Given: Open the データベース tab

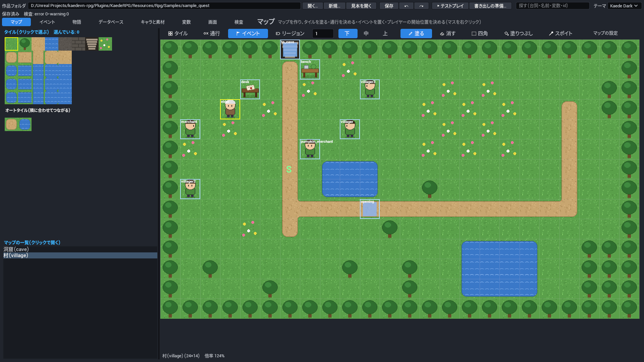Looking at the screenshot, I should [111, 22].
